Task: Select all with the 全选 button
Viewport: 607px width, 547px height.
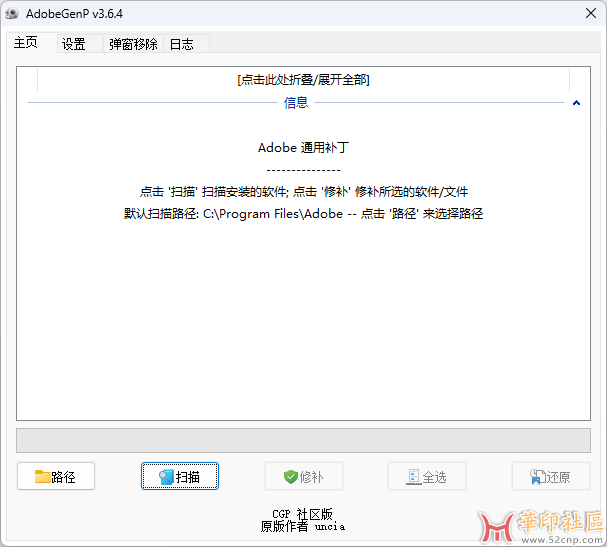Action: [x=427, y=476]
